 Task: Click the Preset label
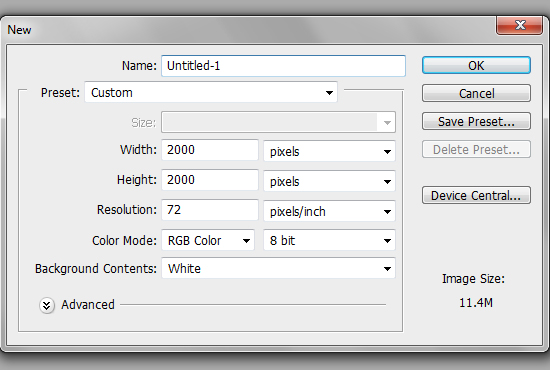(60, 93)
